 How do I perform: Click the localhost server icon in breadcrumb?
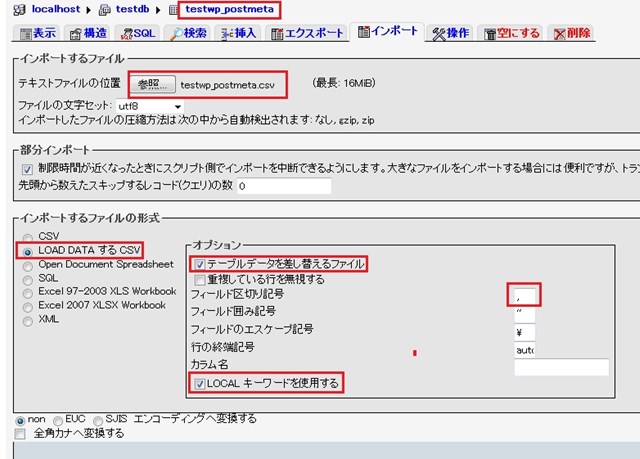[x=22, y=10]
